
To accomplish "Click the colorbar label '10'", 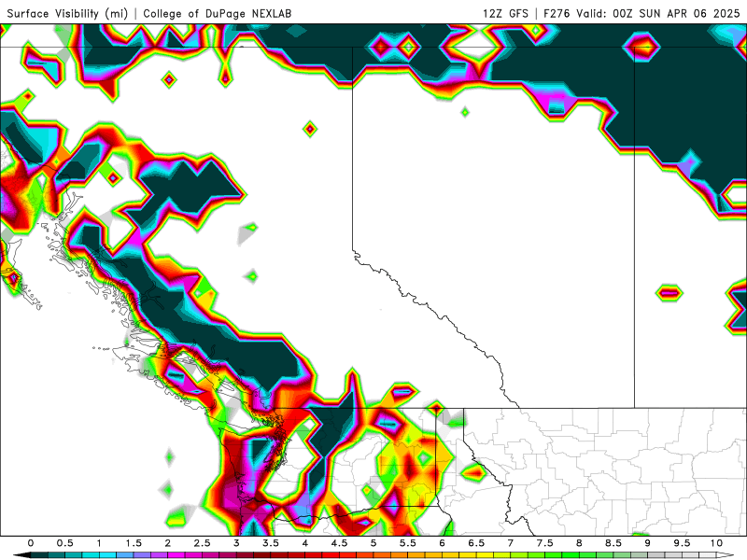I will point(716,543).
